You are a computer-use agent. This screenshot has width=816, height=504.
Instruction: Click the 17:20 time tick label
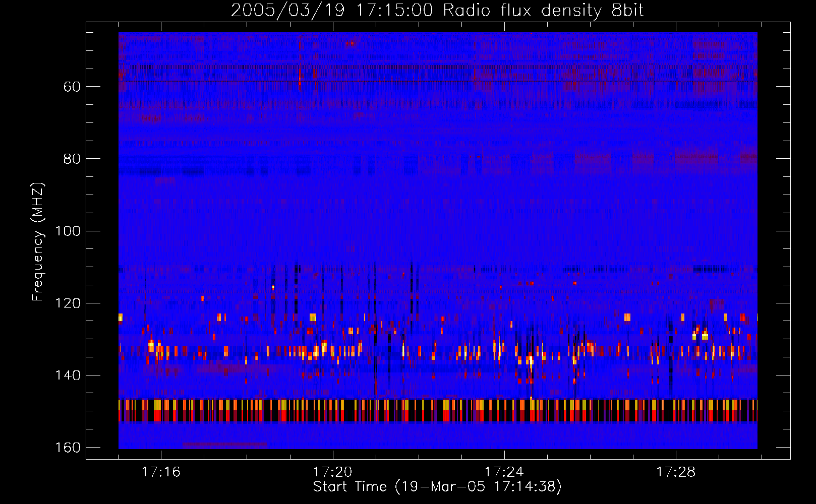(x=332, y=472)
